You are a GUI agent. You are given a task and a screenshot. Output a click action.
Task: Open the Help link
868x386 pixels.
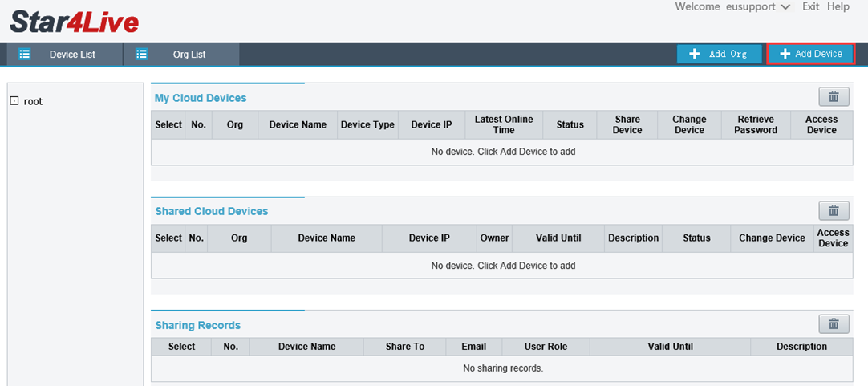click(838, 6)
